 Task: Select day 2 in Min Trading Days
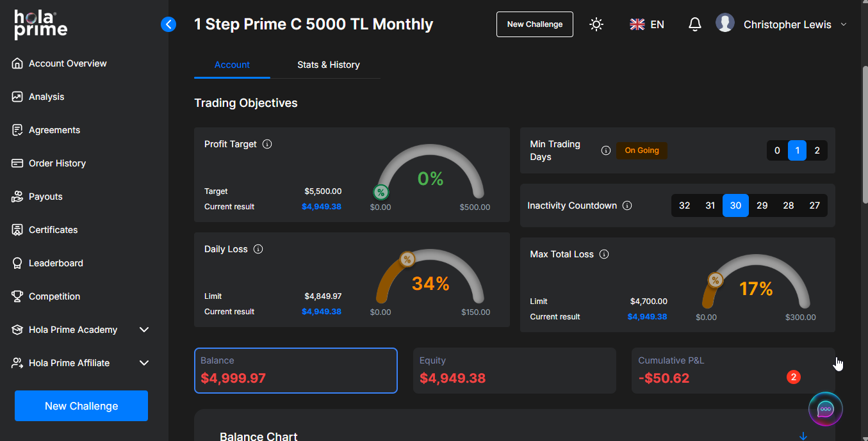(x=817, y=150)
